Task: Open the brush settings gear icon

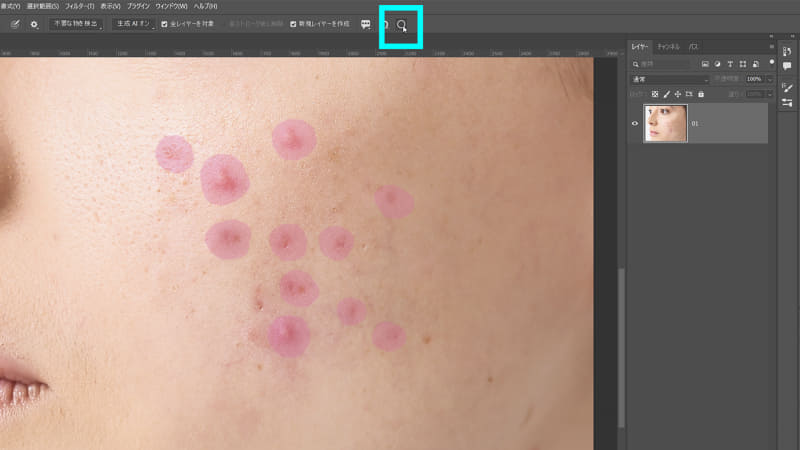Action: coord(34,24)
